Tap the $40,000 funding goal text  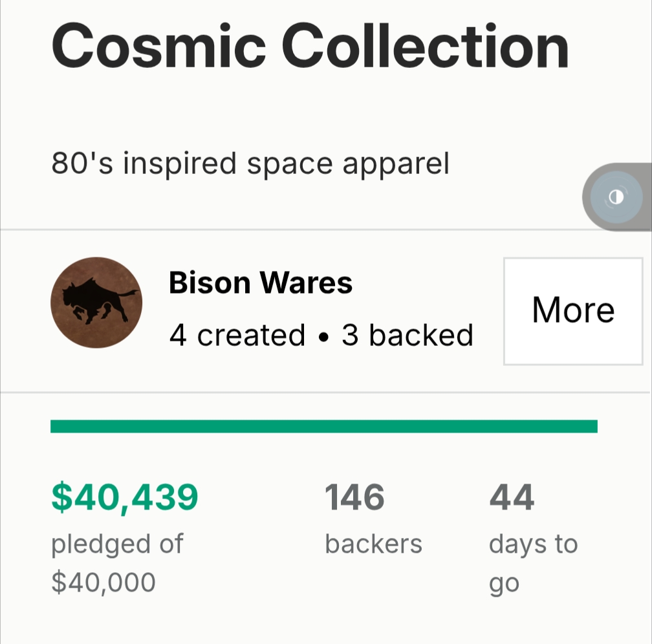click(103, 583)
